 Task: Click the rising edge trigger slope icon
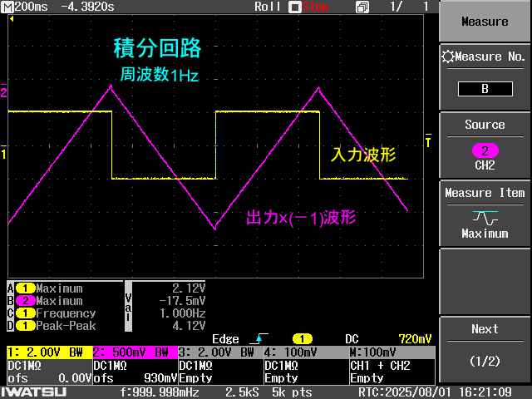pos(264,338)
